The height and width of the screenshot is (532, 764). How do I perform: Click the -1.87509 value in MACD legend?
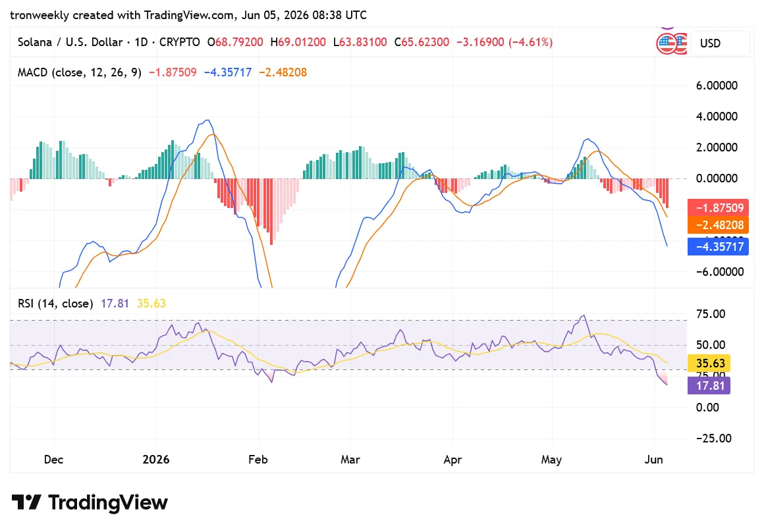(173, 72)
